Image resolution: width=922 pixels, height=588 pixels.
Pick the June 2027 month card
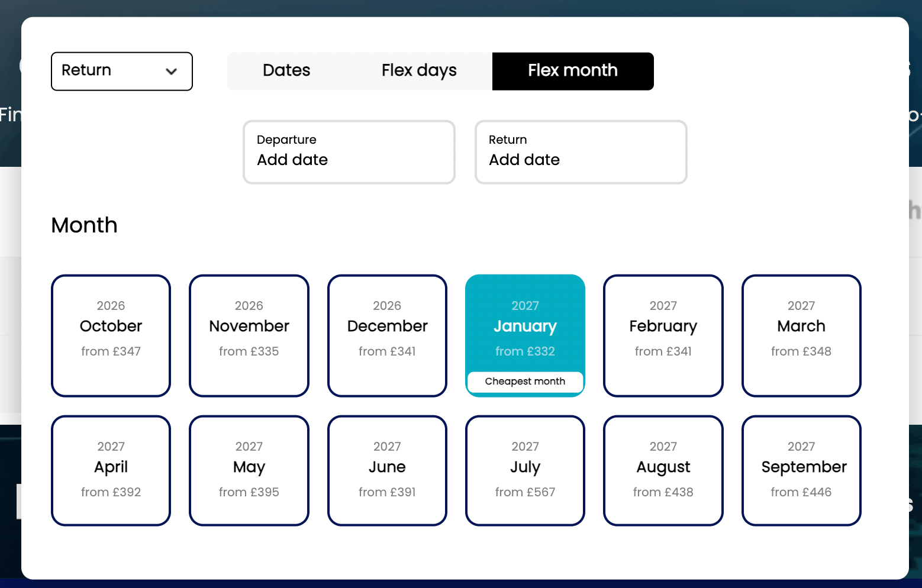pyautogui.click(x=387, y=471)
